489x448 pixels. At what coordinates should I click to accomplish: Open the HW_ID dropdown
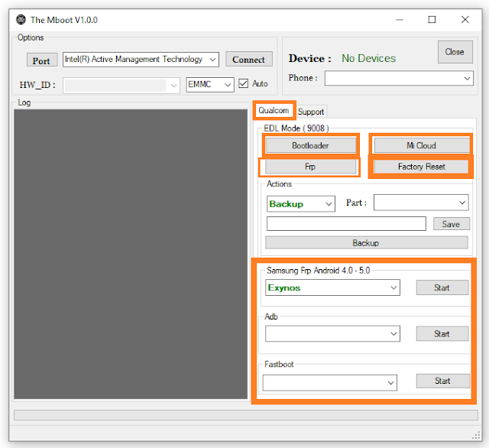coord(121,85)
